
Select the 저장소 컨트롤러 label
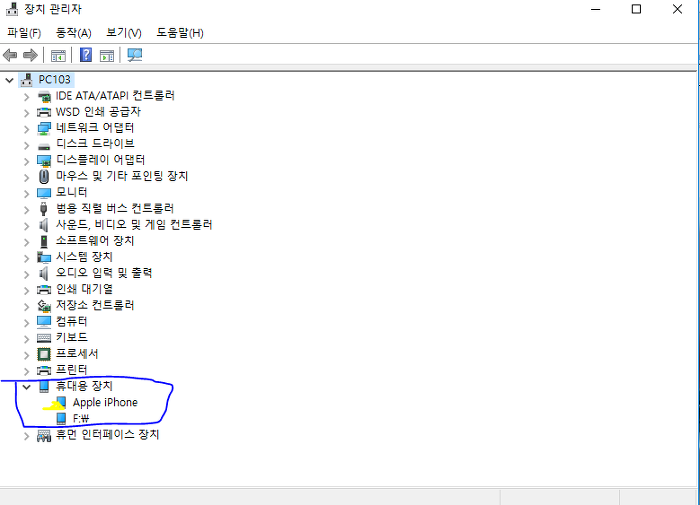point(95,305)
